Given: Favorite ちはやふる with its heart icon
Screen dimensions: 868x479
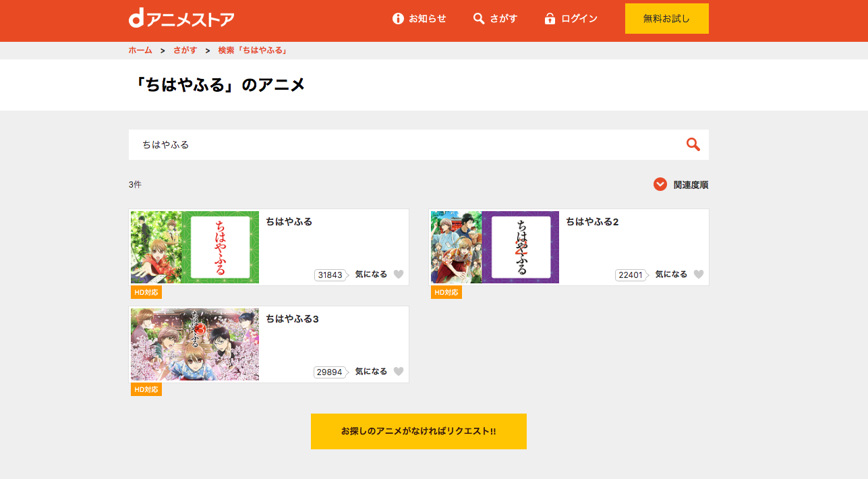Looking at the screenshot, I should coord(399,275).
